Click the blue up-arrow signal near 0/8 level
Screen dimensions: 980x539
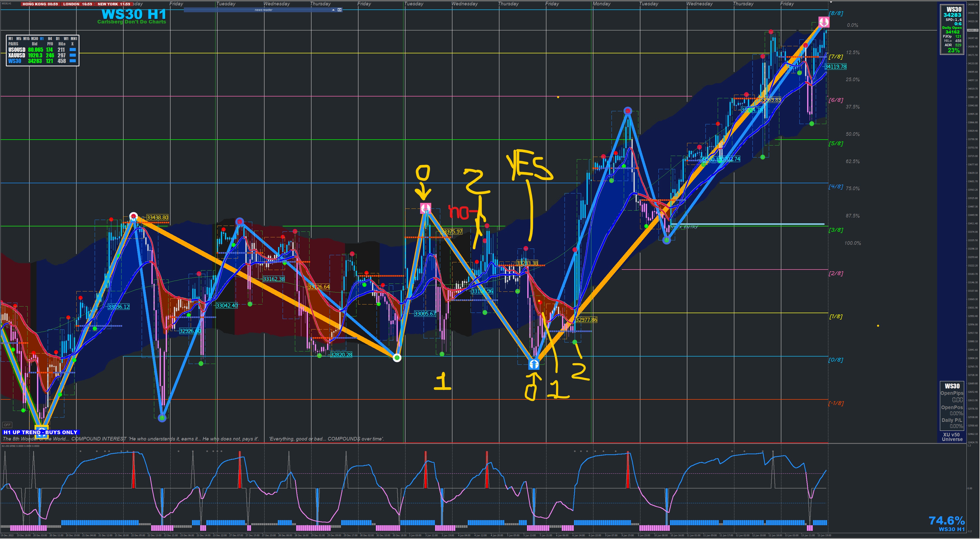[534, 364]
